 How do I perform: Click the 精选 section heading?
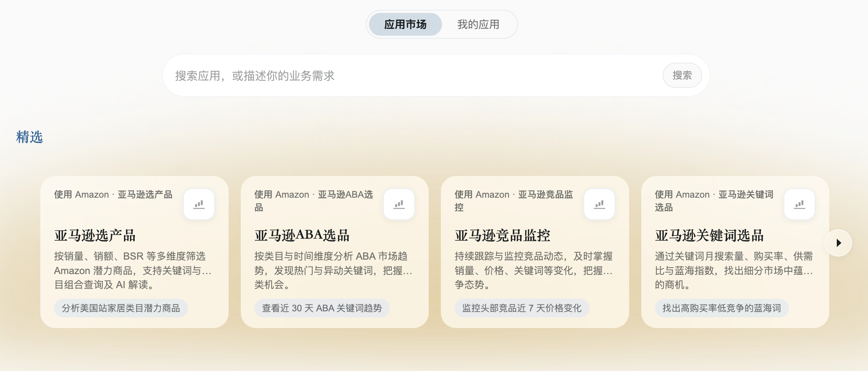(x=30, y=137)
